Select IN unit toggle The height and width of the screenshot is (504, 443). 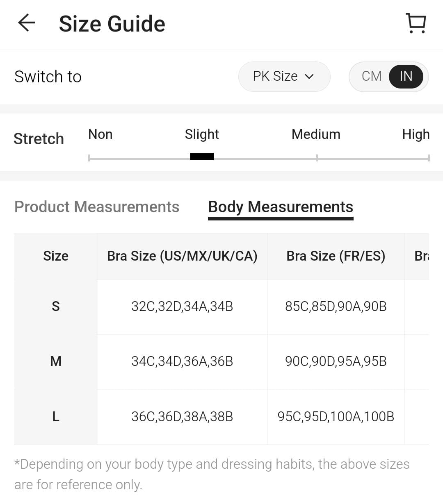406,76
